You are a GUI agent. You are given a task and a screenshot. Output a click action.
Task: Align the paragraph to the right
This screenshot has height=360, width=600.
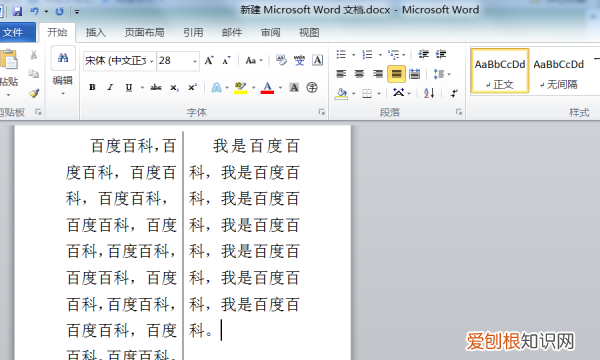[378, 73]
